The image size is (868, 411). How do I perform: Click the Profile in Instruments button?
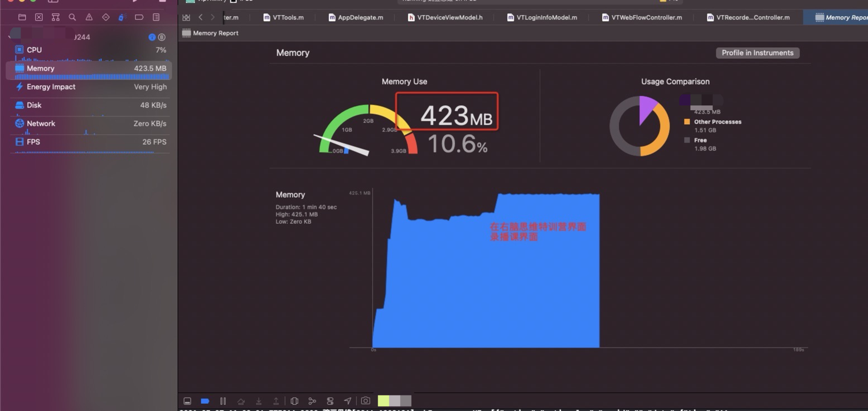[x=758, y=53]
